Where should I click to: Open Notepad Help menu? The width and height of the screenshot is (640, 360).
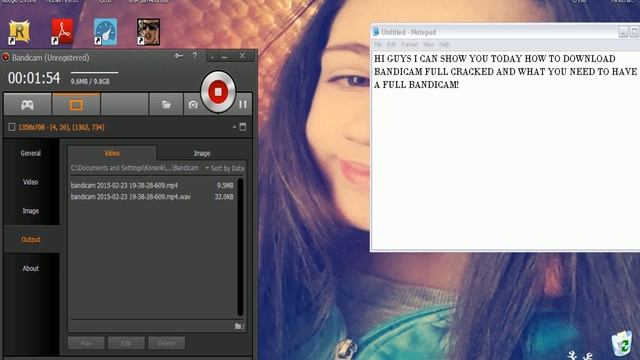(x=444, y=44)
